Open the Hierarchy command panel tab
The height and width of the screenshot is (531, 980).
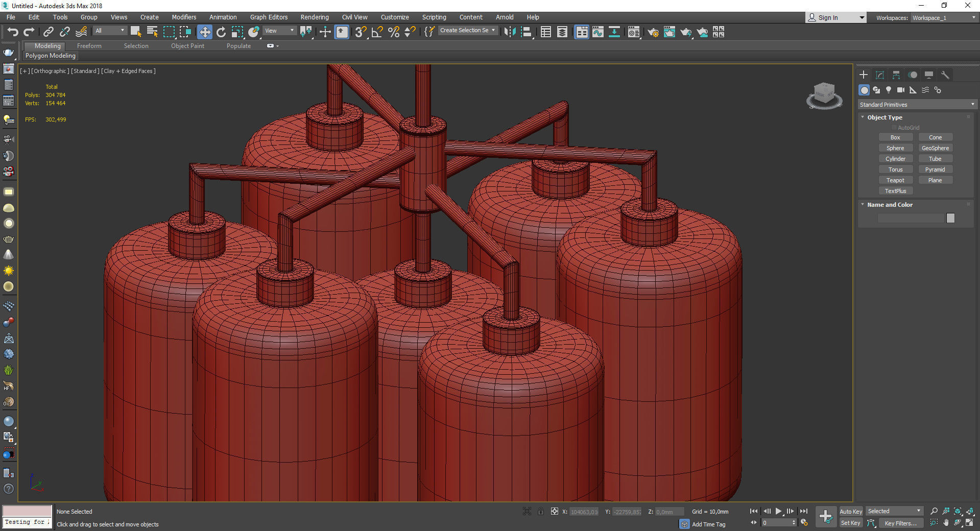pos(896,75)
